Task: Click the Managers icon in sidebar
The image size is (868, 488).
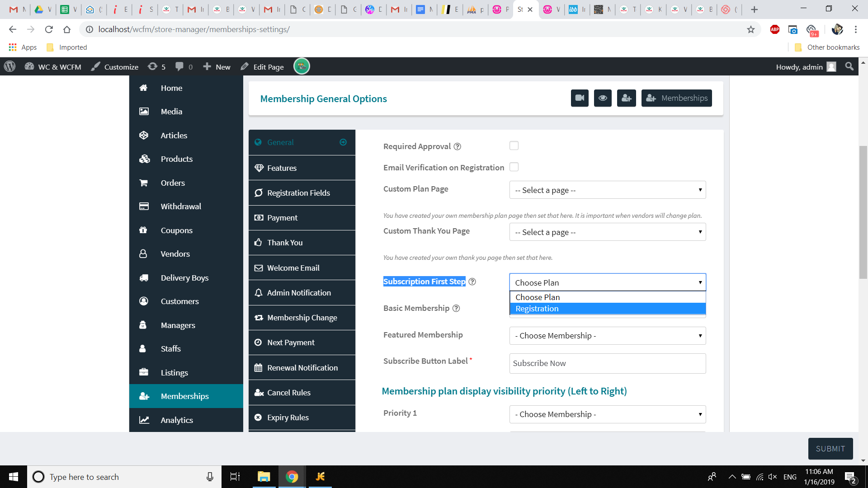Action: pyautogui.click(x=143, y=325)
